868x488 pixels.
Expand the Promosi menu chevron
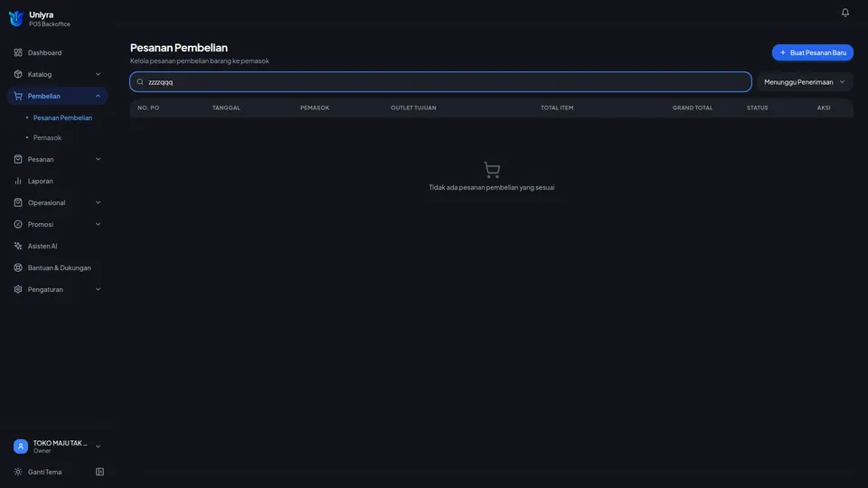pos(98,224)
